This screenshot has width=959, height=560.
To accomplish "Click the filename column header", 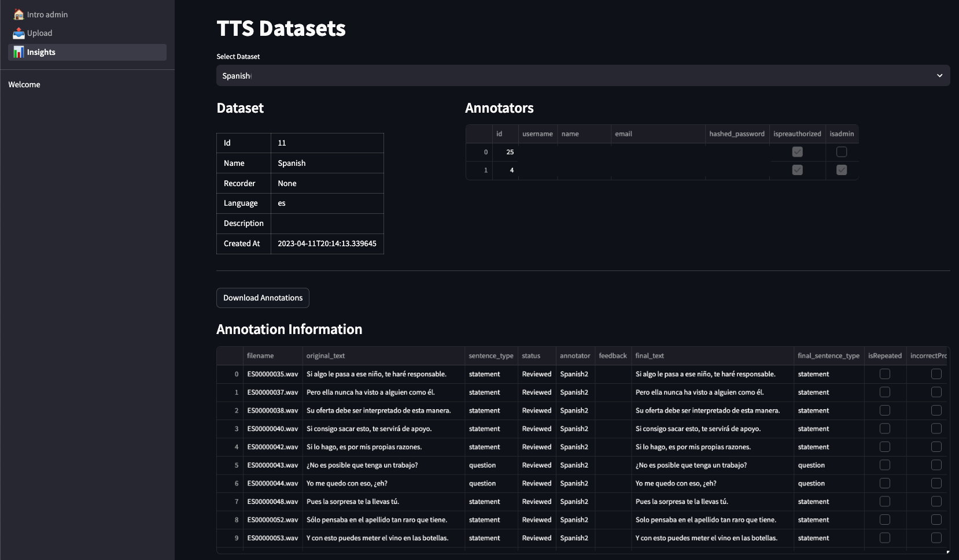I will click(272, 355).
